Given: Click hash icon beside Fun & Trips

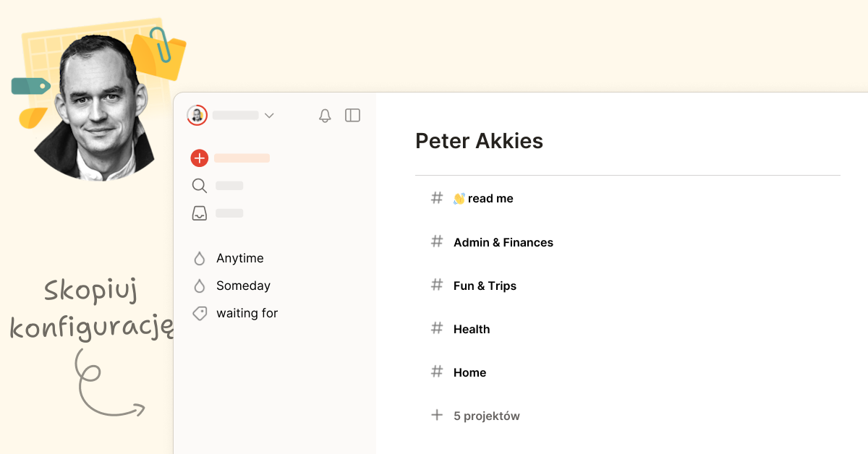Looking at the screenshot, I should pyautogui.click(x=437, y=285).
